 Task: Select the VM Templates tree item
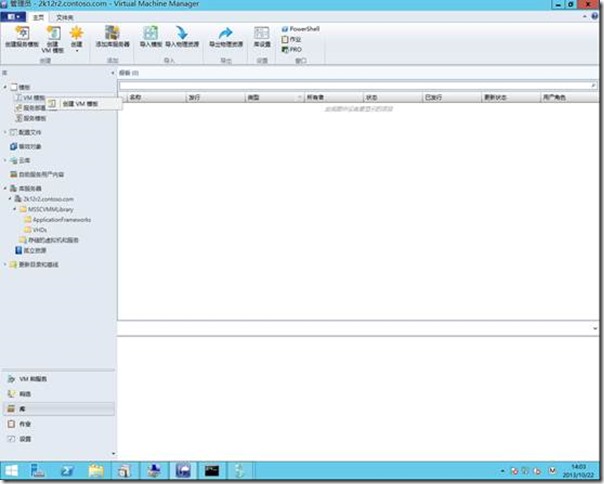pyautogui.click(x=30, y=98)
